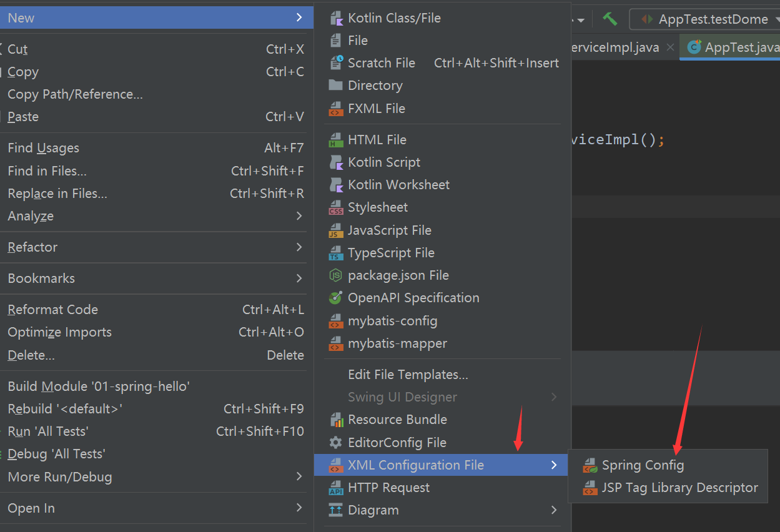Select Reformat Code
The image size is (780, 532).
click(157, 310)
